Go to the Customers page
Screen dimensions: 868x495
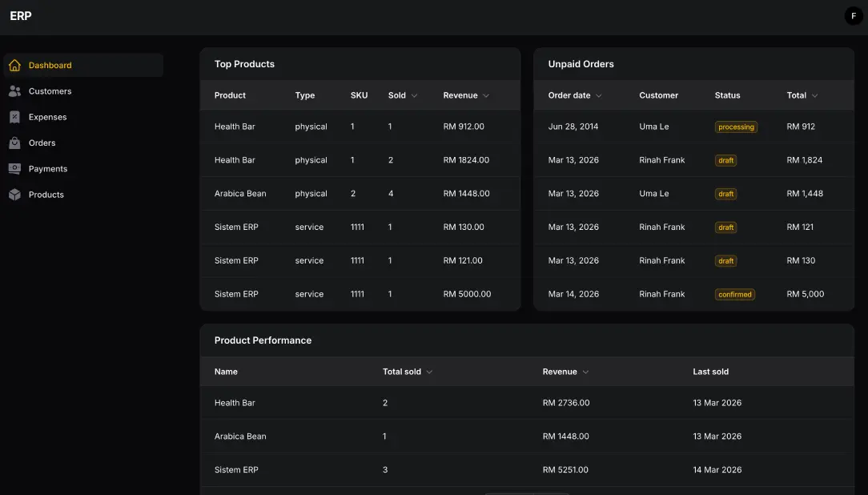[x=83, y=91]
